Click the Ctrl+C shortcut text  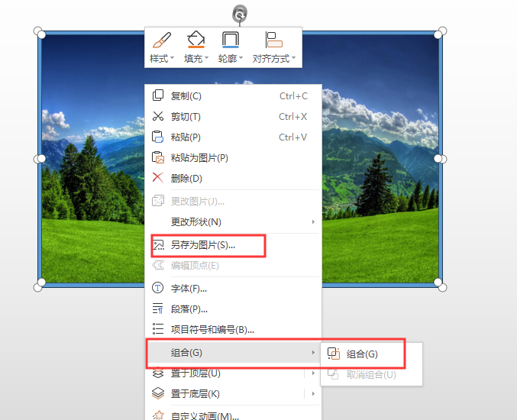tap(293, 96)
